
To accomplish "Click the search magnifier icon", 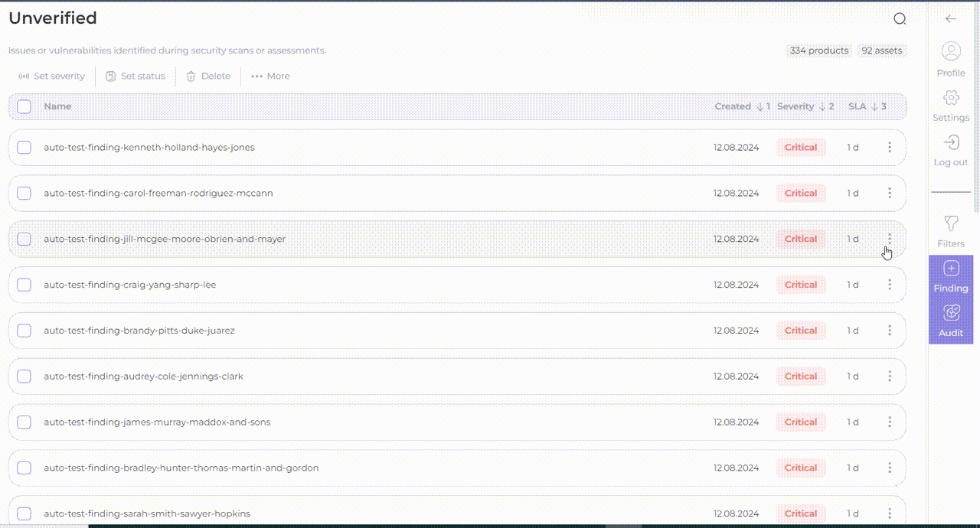I will pos(900,19).
